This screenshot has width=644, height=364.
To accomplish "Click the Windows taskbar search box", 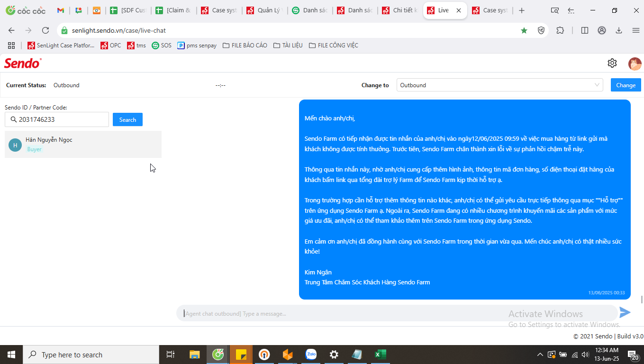I will [91, 355].
